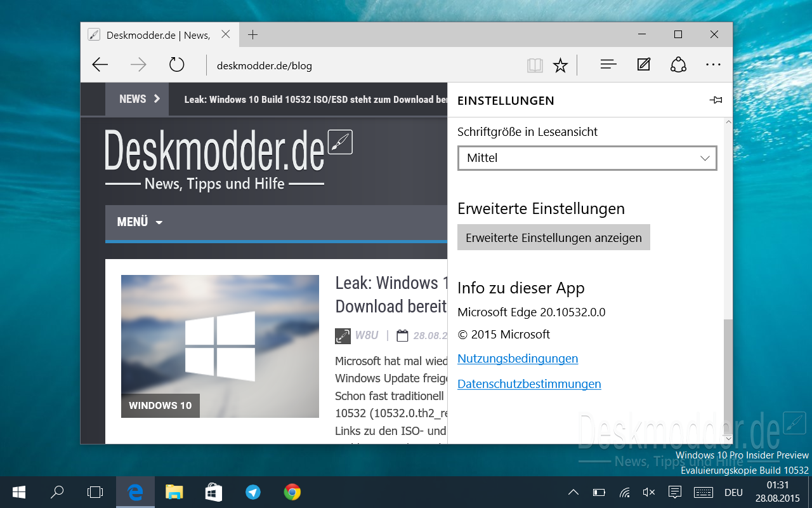Open reading view book icon
The image size is (812, 508).
(x=535, y=65)
